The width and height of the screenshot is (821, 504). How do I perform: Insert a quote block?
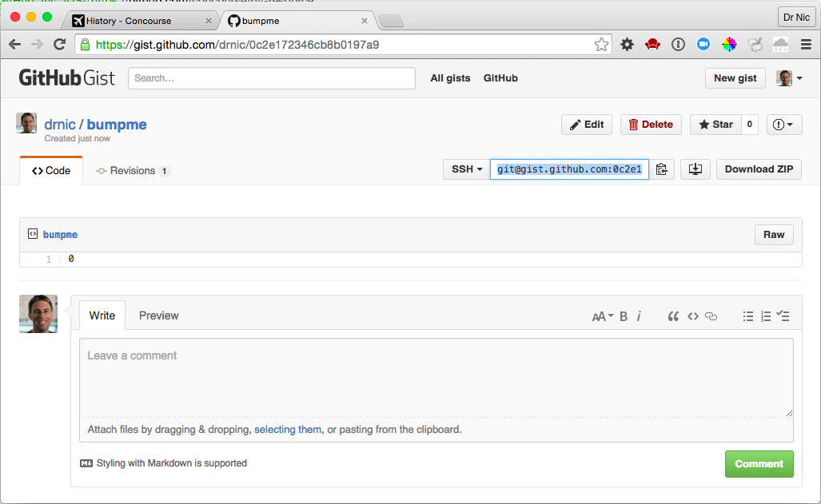(x=673, y=316)
